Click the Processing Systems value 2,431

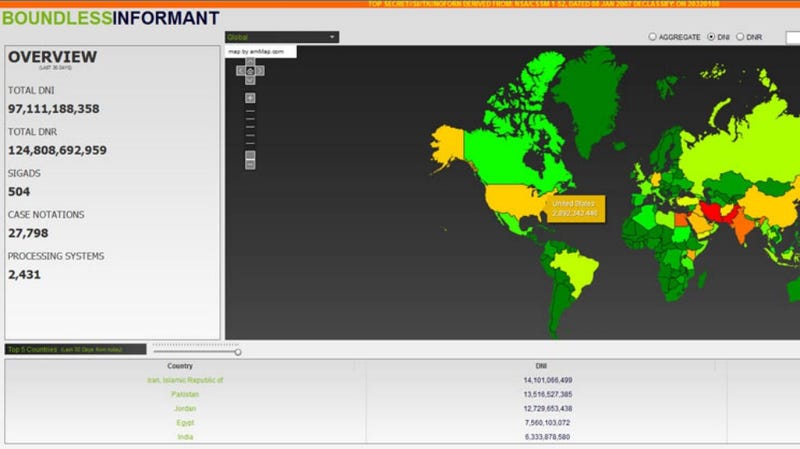coord(24,275)
